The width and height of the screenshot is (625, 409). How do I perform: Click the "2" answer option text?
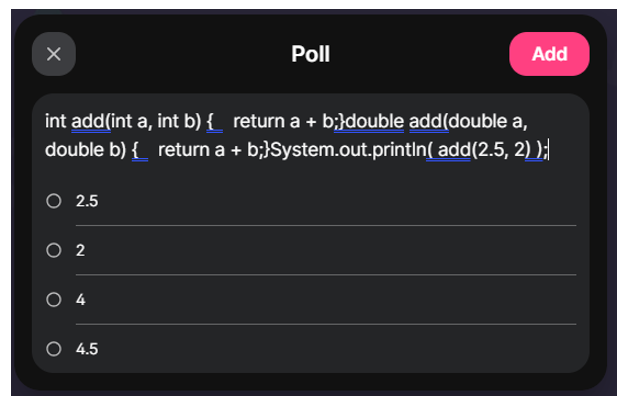coord(80,250)
